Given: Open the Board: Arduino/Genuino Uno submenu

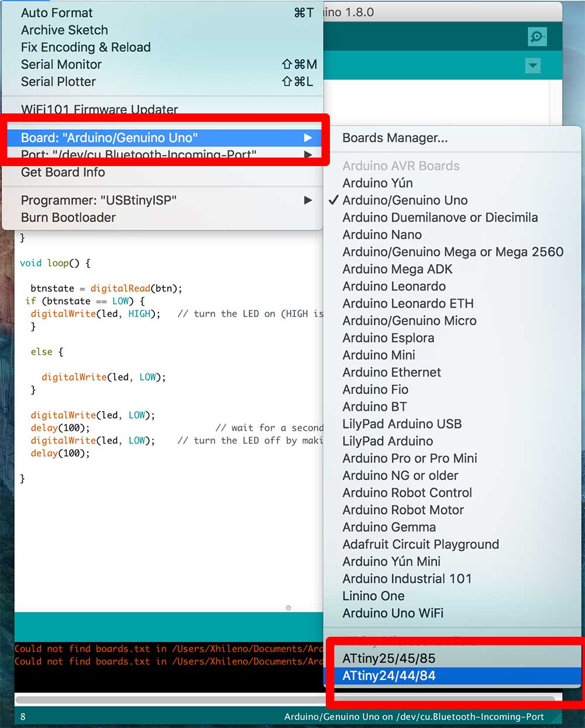Looking at the screenshot, I should point(163,138).
